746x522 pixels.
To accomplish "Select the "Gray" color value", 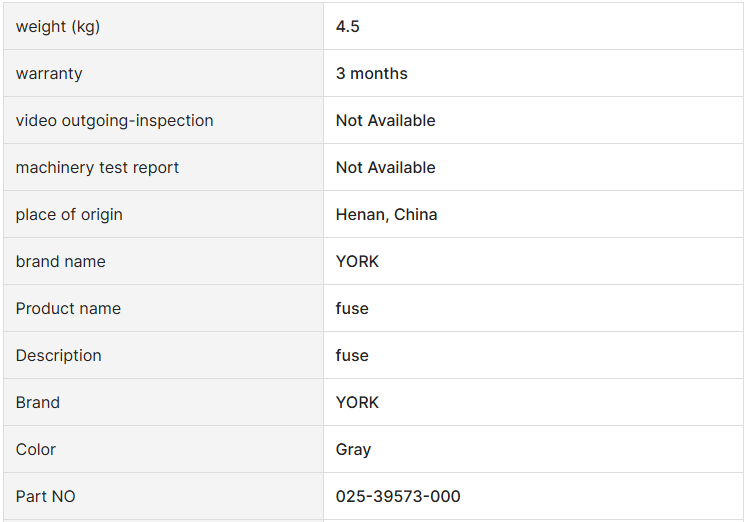I will click(354, 450).
